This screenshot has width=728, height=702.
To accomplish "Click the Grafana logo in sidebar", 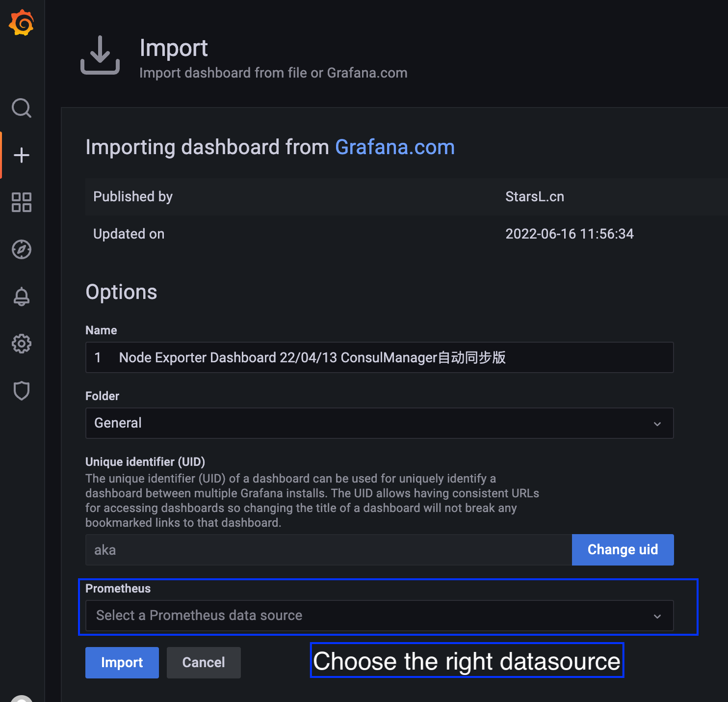I will (22, 23).
